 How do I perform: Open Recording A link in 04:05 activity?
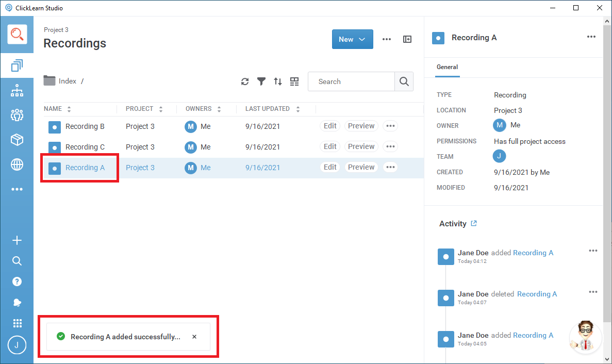coord(533,335)
